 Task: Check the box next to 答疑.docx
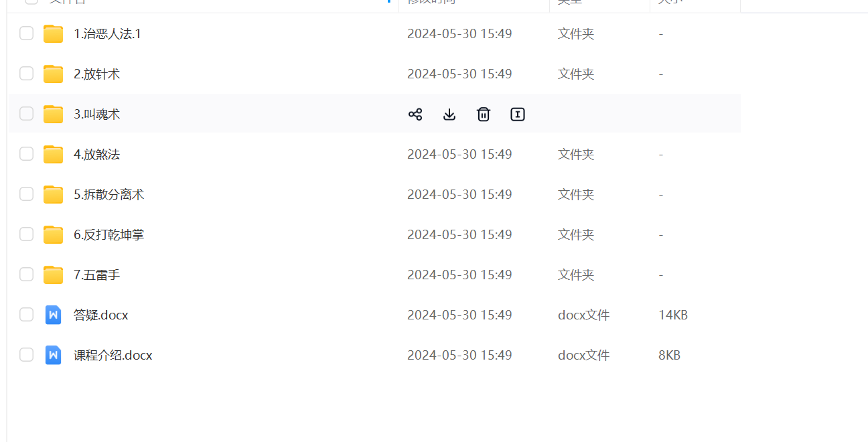pyautogui.click(x=26, y=315)
